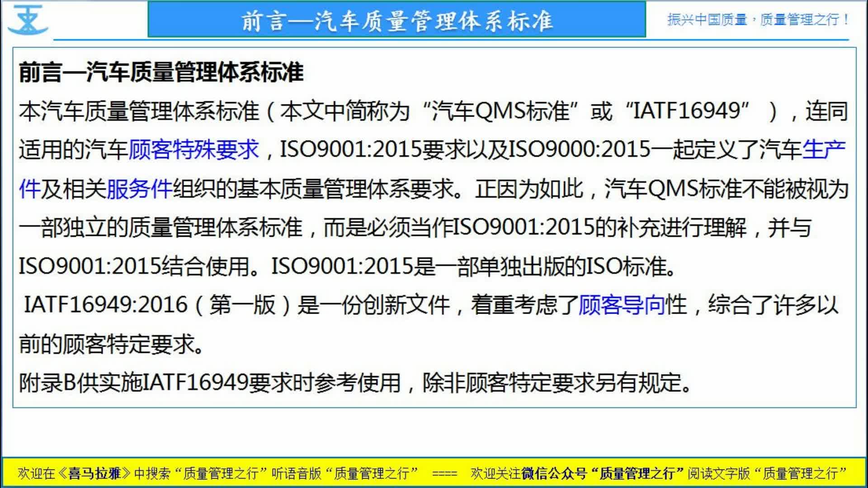This screenshot has width=868, height=488.
Task: Click the phrase 正因为如此 in the paragraph
Action: coord(528,188)
